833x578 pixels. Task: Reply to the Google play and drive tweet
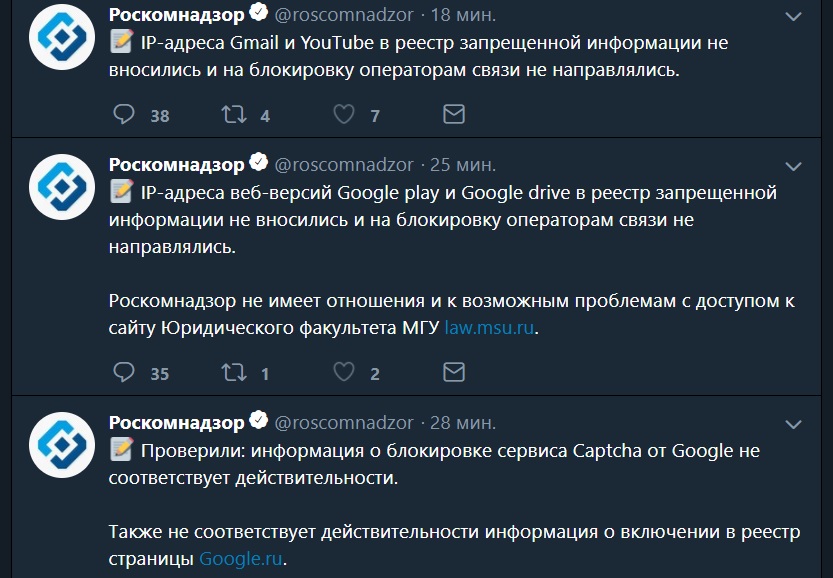click(125, 373)
